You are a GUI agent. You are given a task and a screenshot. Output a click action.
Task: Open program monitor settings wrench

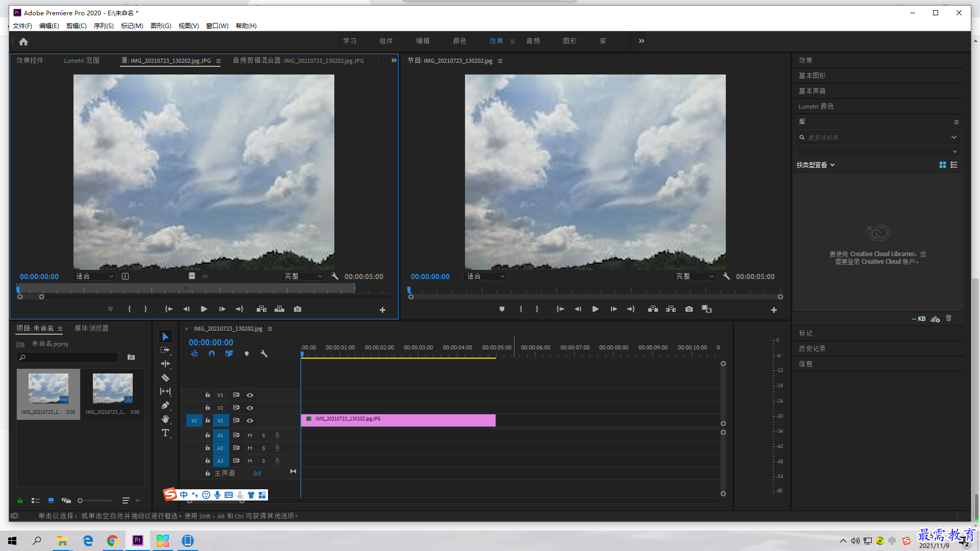[726, 276]
